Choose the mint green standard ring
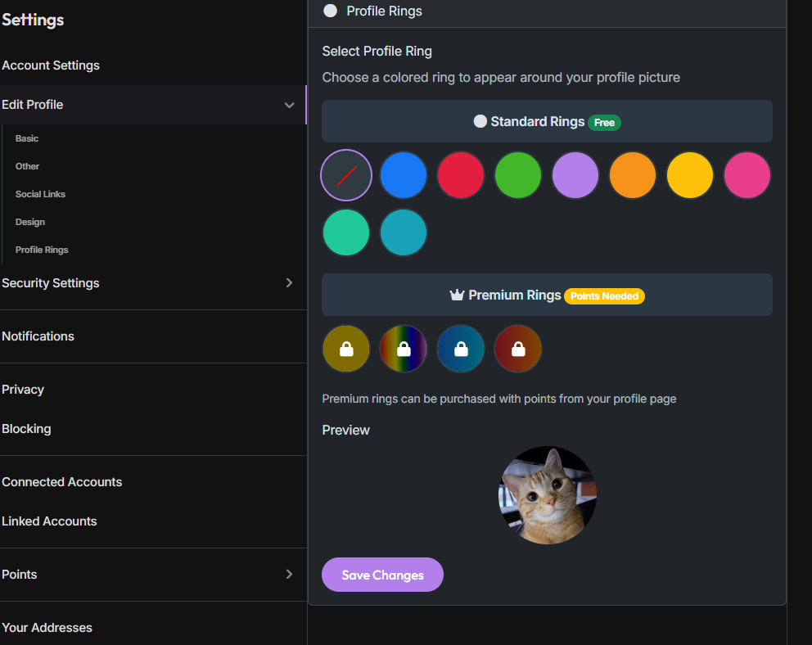The width and height of the screenshot is (812, 645). [x=346, y=232]
